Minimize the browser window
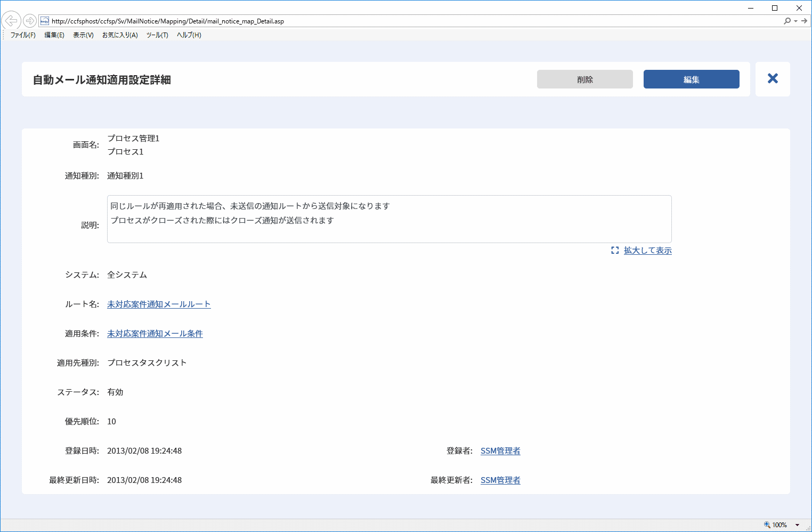Viewport: 812px width, 532px height. (x=751, y=8)
